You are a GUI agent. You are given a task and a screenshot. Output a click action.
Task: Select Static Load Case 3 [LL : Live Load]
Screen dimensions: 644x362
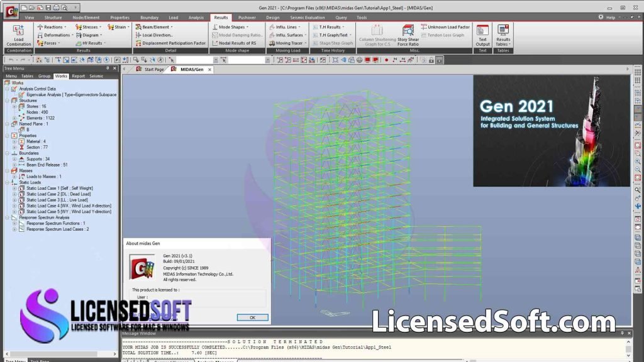(57, 200)
